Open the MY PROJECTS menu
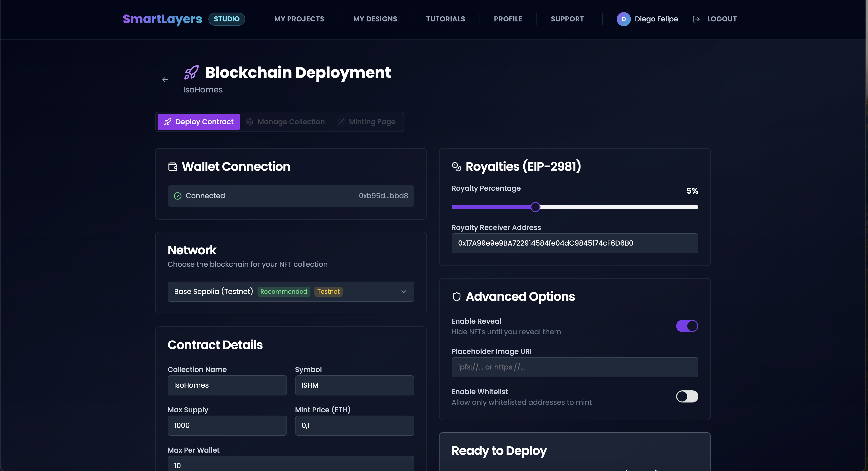Image resolution: width=868 pixels, height=471 pixels. coord(299,19)
